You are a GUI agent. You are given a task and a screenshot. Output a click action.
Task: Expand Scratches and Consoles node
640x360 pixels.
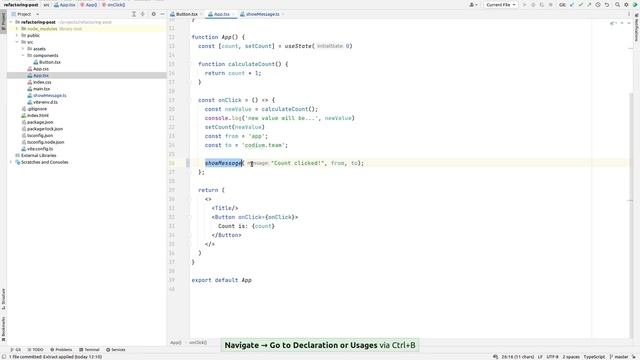11,162
